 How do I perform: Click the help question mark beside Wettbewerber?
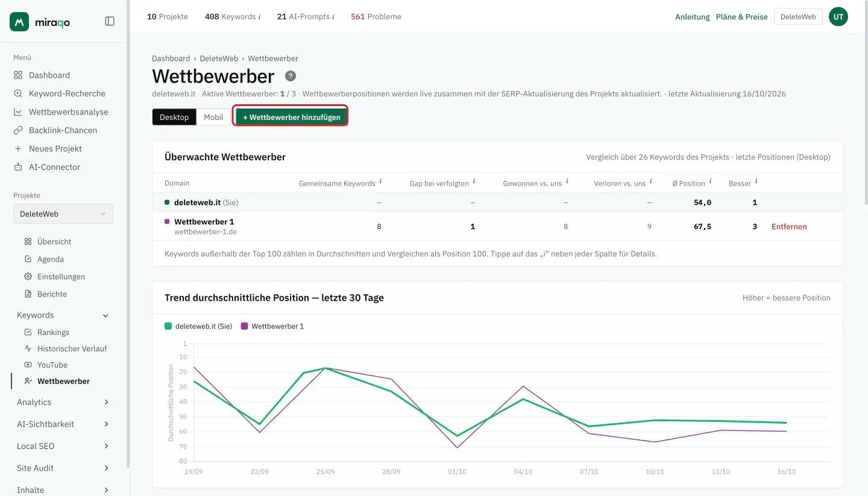point(291,76)
